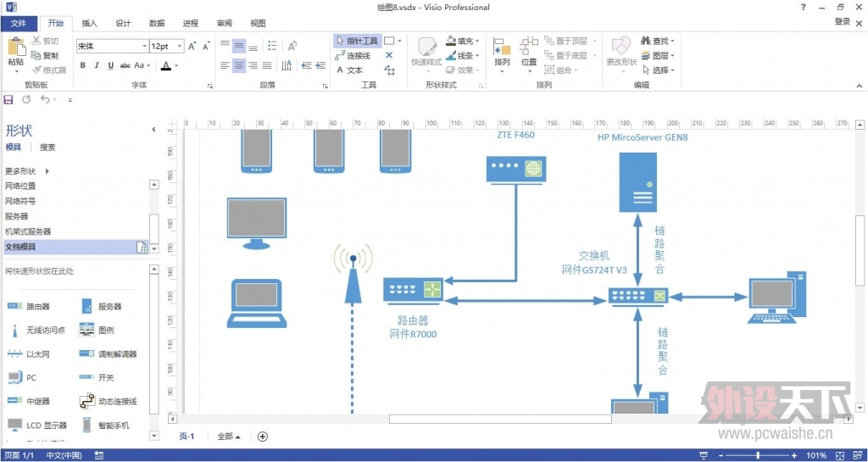Screen dimensions: 868x462
Task: Click the Rotate Text icon
Action: pos(292,46)
